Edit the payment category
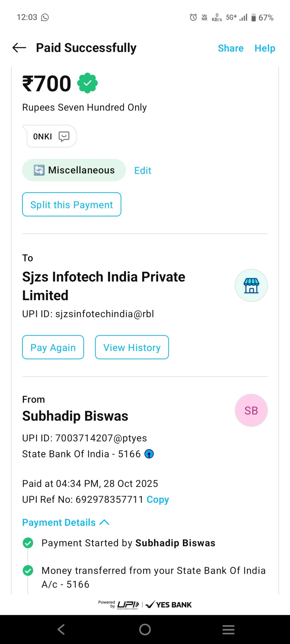Screen dimensions: 290x644 142,171
